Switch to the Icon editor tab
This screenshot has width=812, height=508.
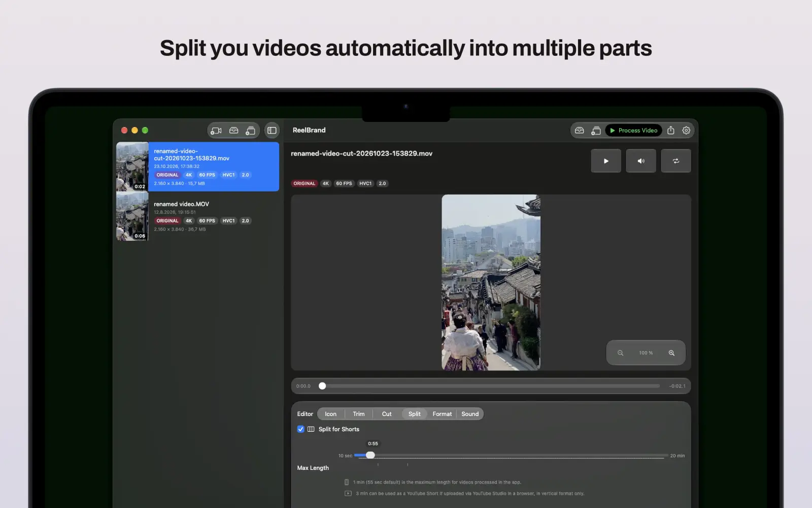point(331,414)
